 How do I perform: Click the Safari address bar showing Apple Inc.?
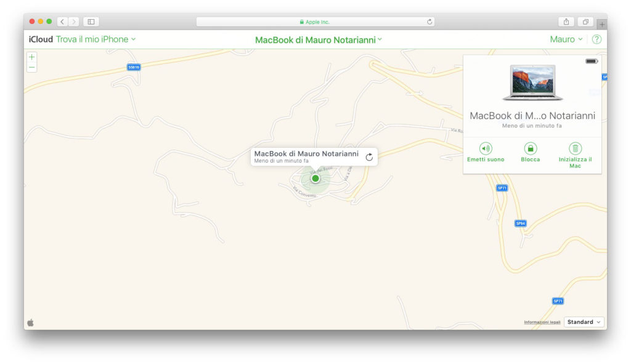tap(315, 21)
